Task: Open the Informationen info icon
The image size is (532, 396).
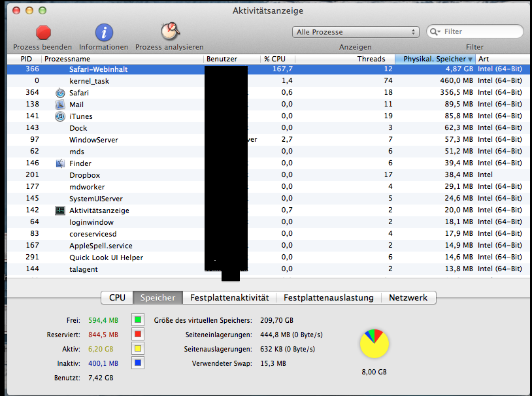Action: click(104, 33)
